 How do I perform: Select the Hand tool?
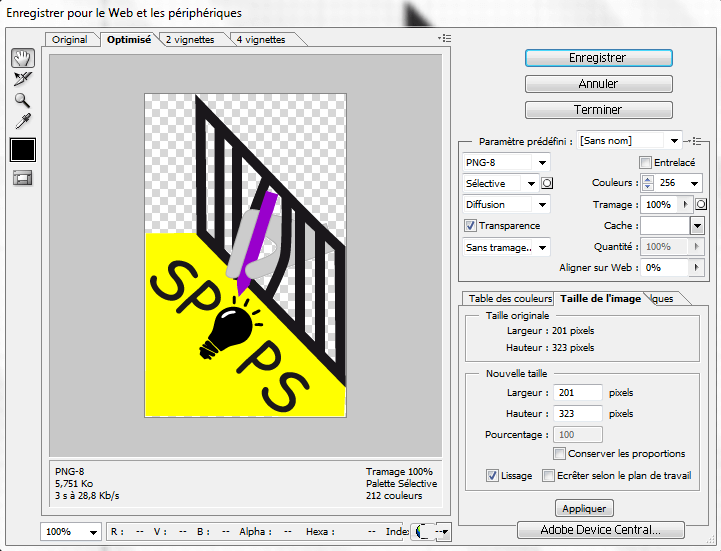[22, 58]
